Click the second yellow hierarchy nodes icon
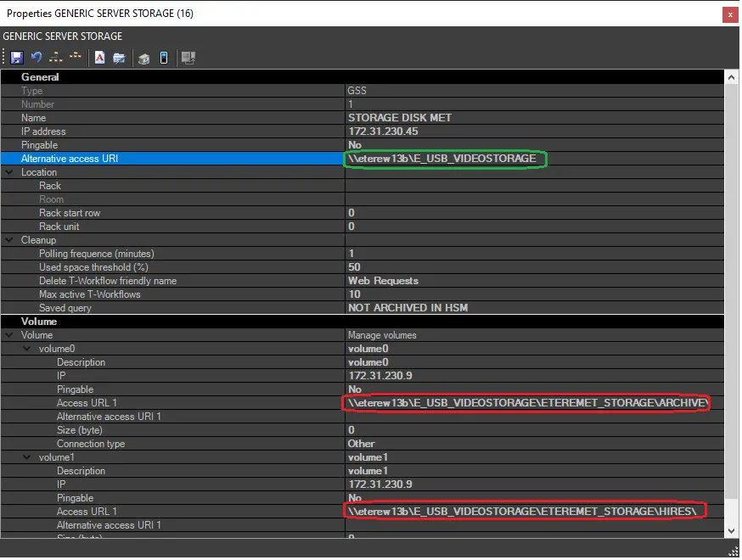The width and height of the screenshot is (742, 560). coord(76,58)
